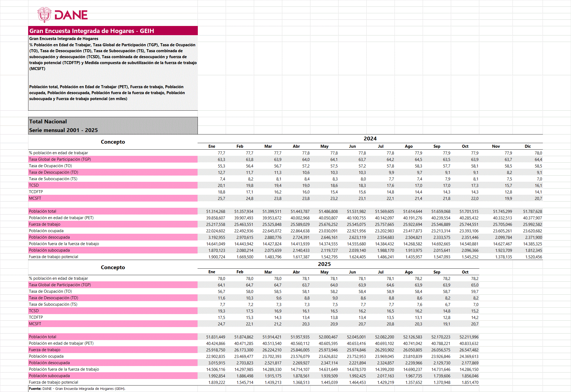The image size is (571, 392).
Task: Click the 2025 Población subocupada label
Action: tap(49, 376)
